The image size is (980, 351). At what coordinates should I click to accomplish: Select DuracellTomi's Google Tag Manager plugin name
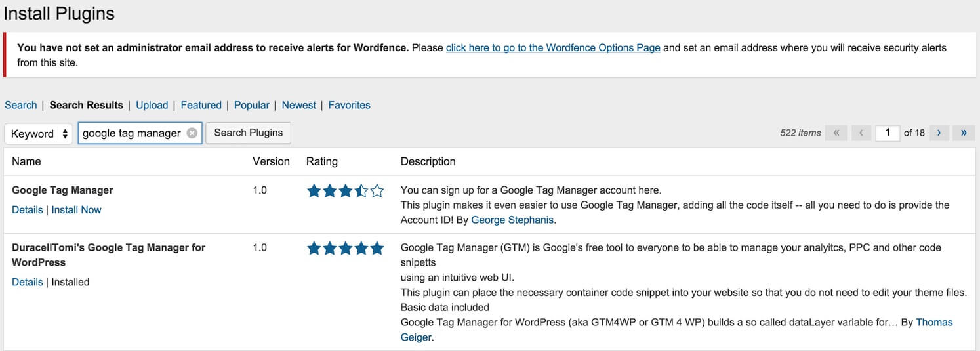click(108, 255)
